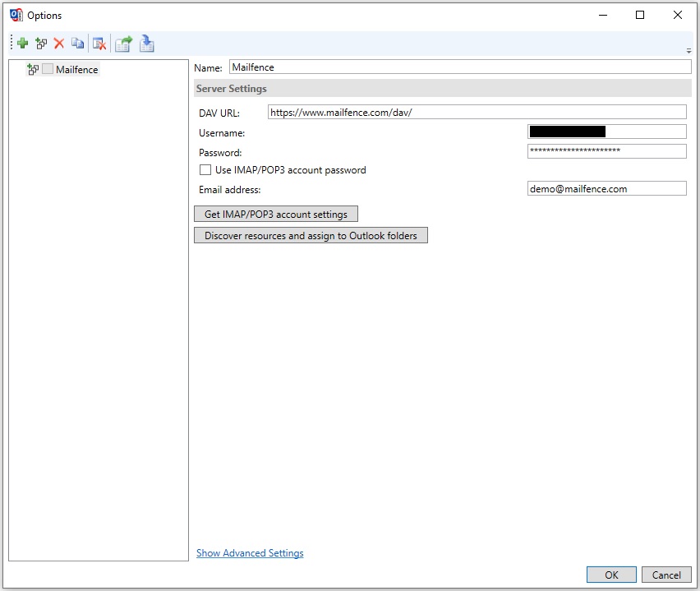This screenshot has width=700, height=591.
Task: Focus the DAV URL field
Action: 477,112
